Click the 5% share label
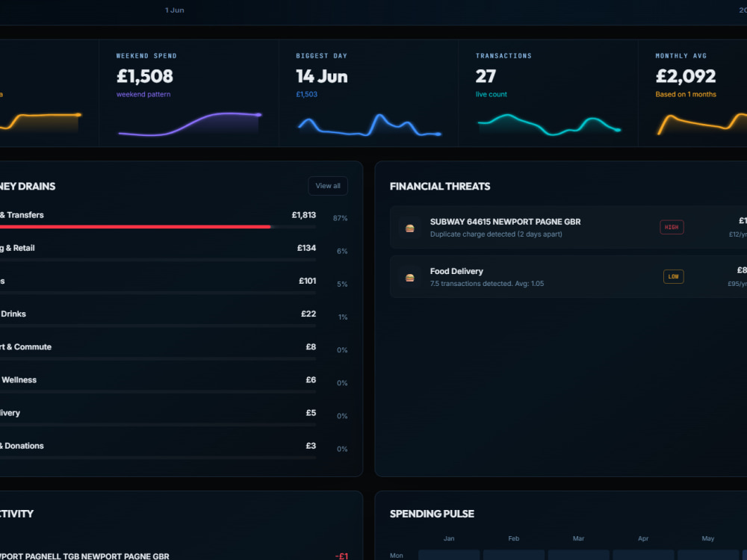The width and height of the screenshot is (747, 560). pyautogui.click(x=342, y=284)
